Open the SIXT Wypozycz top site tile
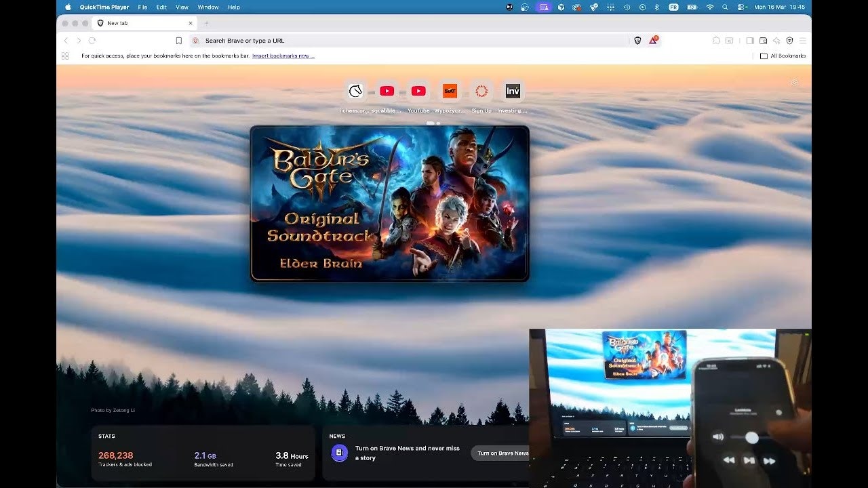868x488 pixels. [450, 91]
